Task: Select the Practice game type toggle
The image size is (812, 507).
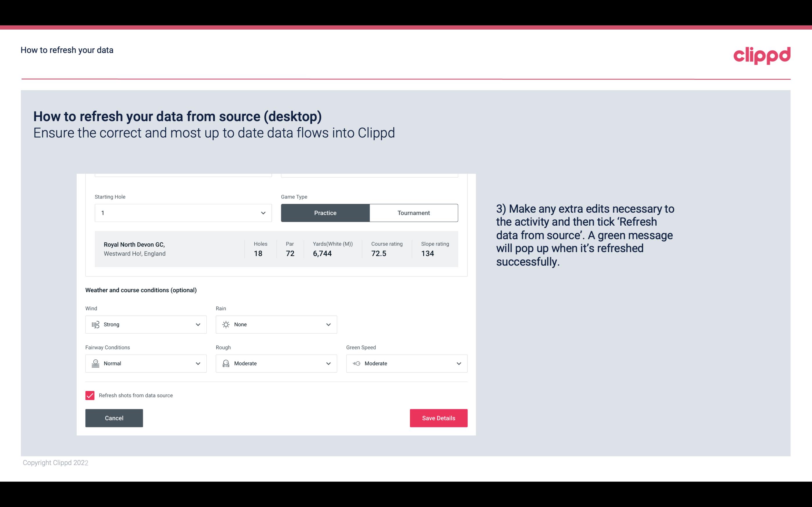Action: tap(325, 213)
